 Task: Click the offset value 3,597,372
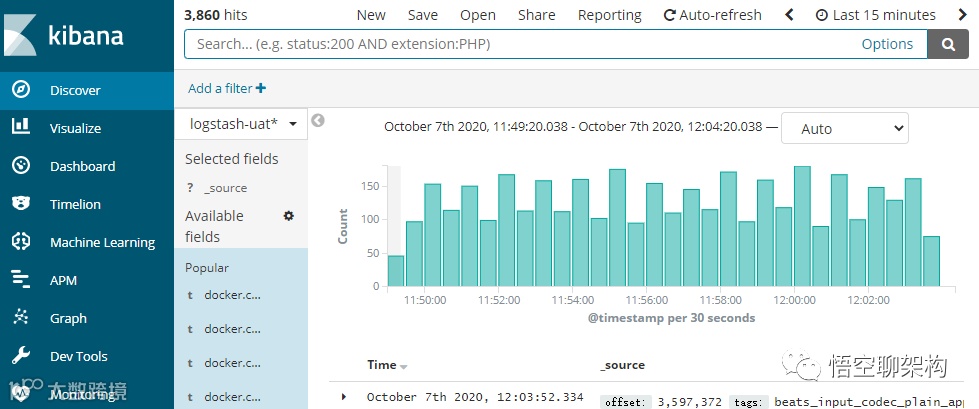point(690,402)
